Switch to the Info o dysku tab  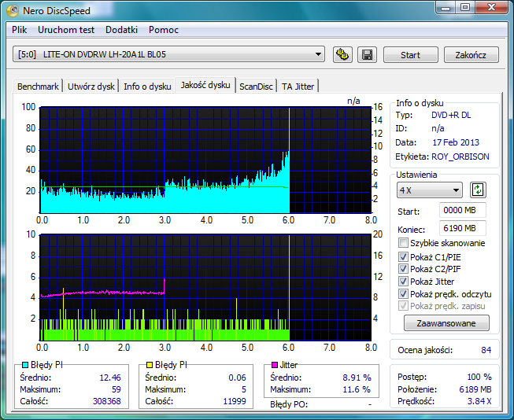(147, 87)
